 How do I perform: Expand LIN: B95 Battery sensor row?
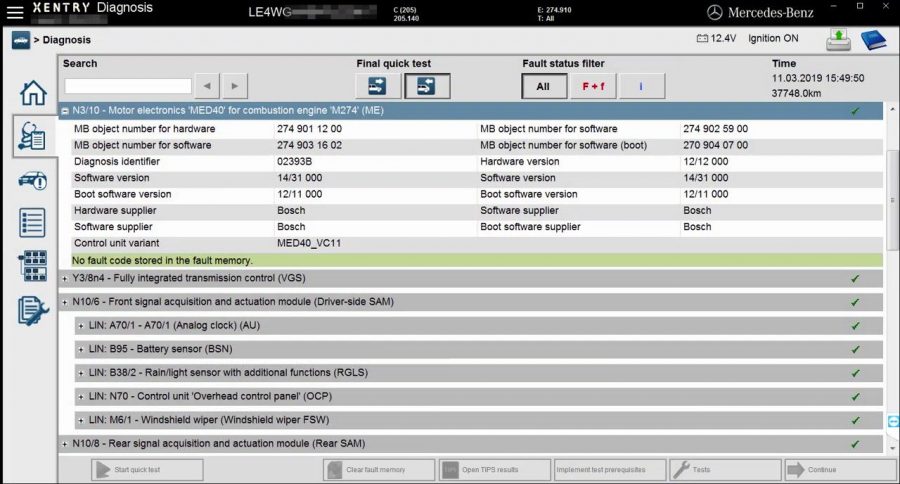[x=81, y=349]
